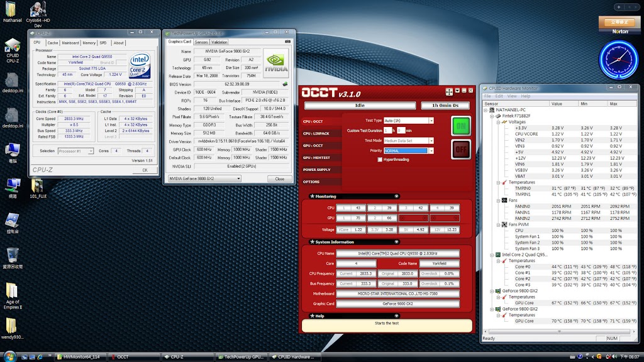Select NATHANIEL-PC computer icon in Hardware Monitor
The image size is (644, 362).
tap(492, 110)
